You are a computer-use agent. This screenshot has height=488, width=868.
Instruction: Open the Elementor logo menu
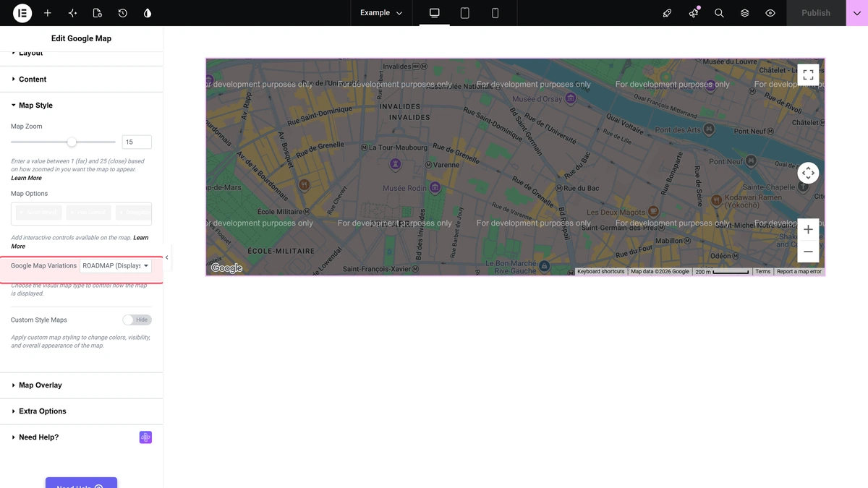pyautogui.click(x=22, y=13)
